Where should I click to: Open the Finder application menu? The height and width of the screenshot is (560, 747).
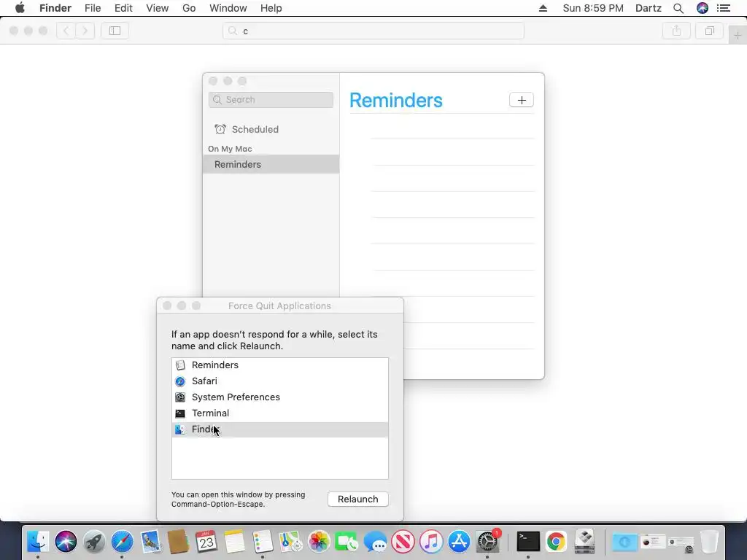coord(55,8)
